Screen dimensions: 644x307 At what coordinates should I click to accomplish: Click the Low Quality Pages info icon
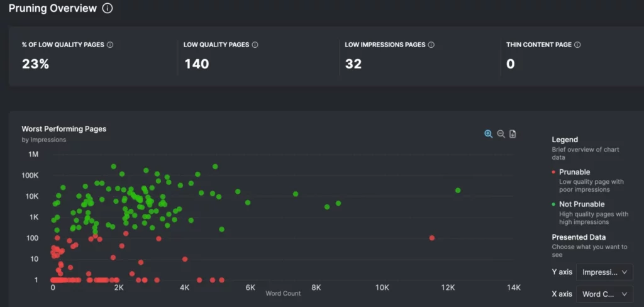click(255, 45)
